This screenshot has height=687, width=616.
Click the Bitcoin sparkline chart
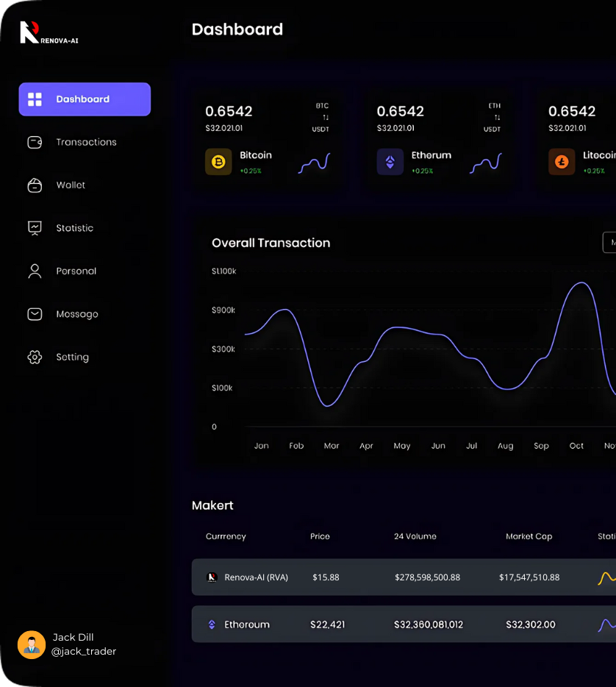315,163
